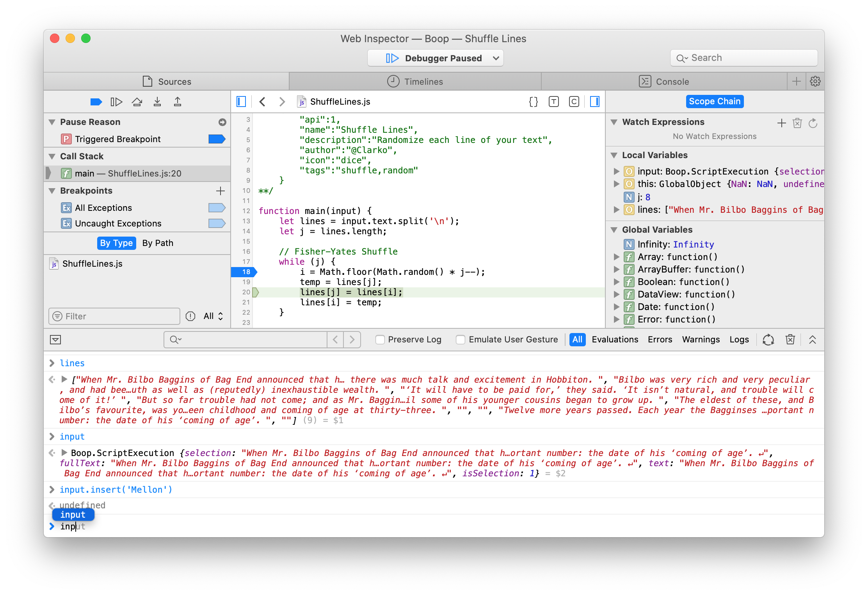The height and width of the screenshot is (595, 868).
Task: Click the Step out icon
Action: point(178,102)
